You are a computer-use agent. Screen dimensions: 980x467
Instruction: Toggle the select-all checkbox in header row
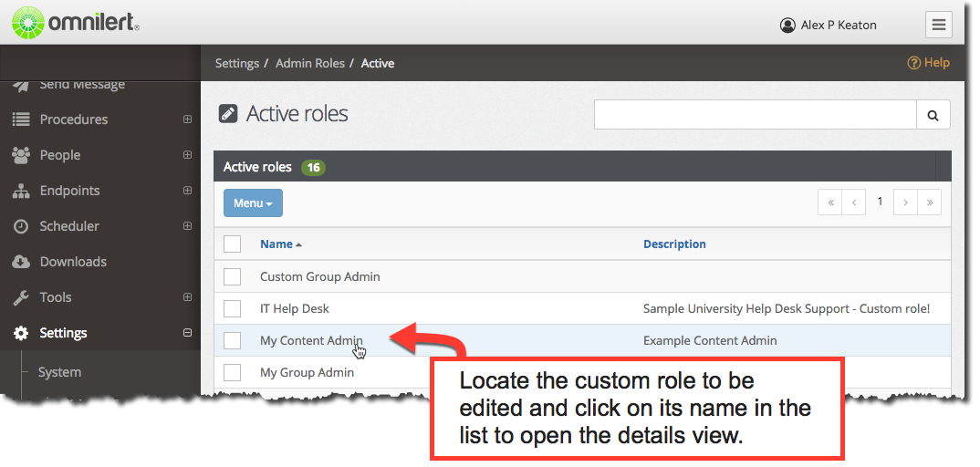click(x=233, y=244)
